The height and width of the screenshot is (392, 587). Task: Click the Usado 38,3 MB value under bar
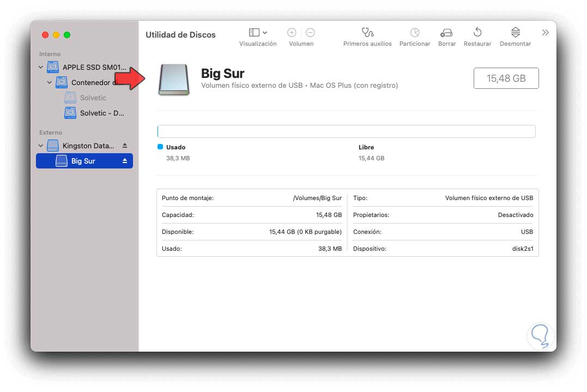[x=178, y=158]
